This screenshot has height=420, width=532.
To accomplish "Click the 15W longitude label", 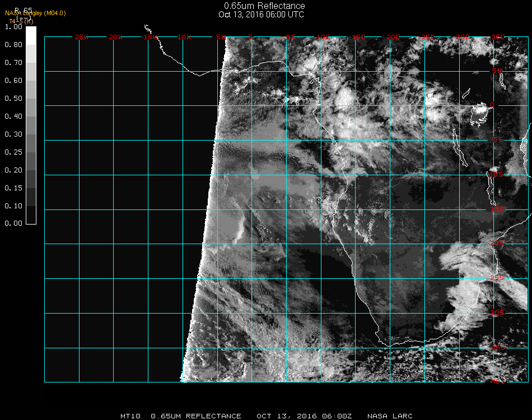I will coord(151,37).
